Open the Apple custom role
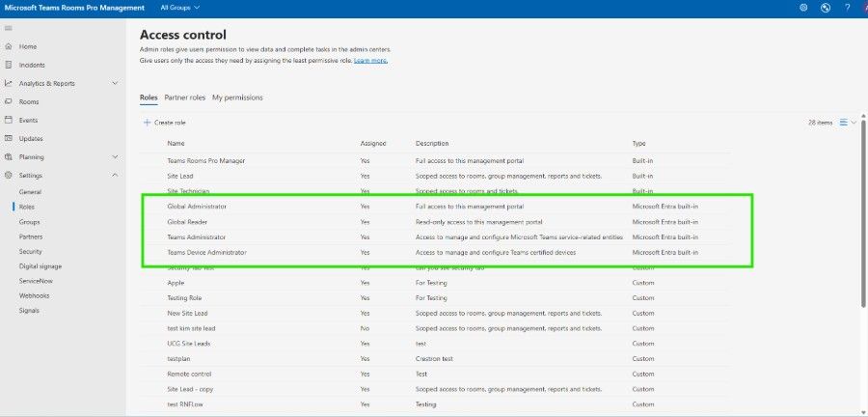The height and width of the screenshot is (417, 868). click(176, 283)
